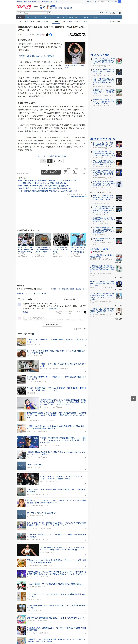Open the 有料 navigation tab

95,17
